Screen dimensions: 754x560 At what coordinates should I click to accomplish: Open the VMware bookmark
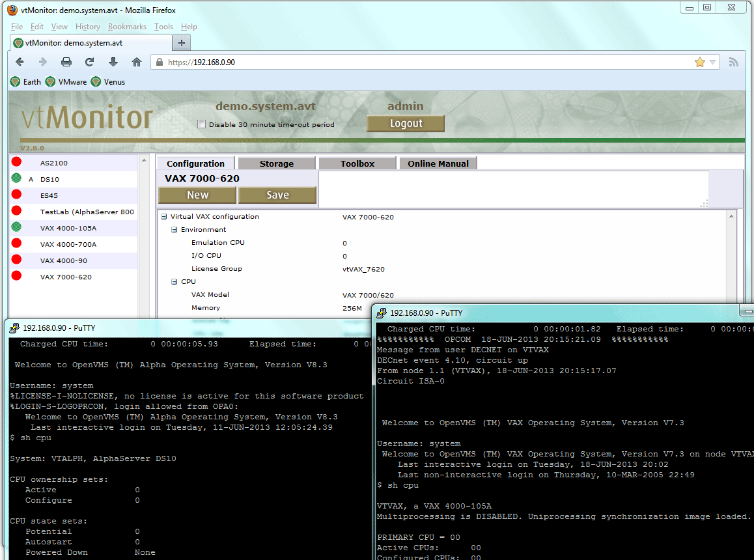coord(66,82)
